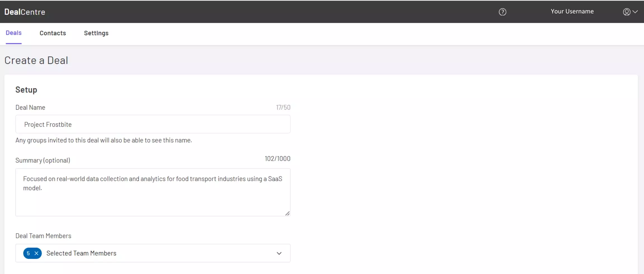Click the Create a Deal page heading
Image resolution: width=644 pixels, height=274 pixels.
coord(36,61)
